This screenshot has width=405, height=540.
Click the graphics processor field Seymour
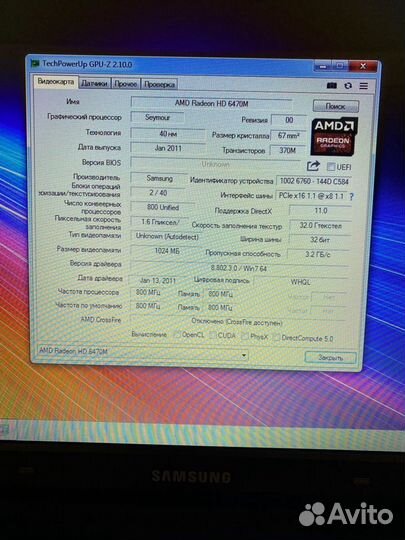(157, 117)
